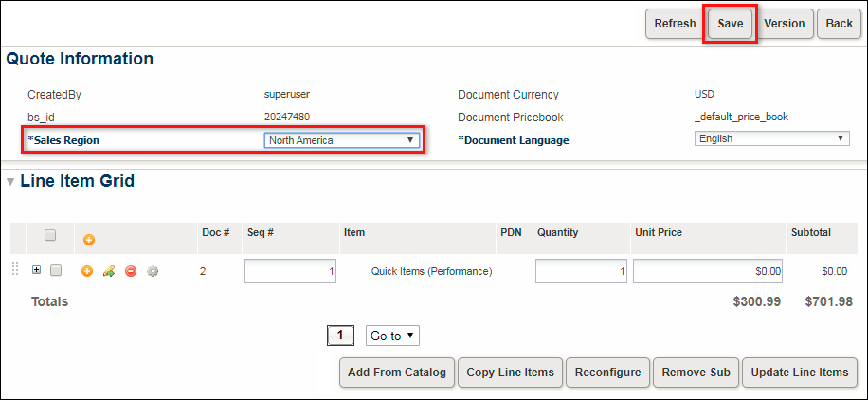Click the pencil edit icon on line item
This screenshot has height=400, width=868.
(109, 271)
